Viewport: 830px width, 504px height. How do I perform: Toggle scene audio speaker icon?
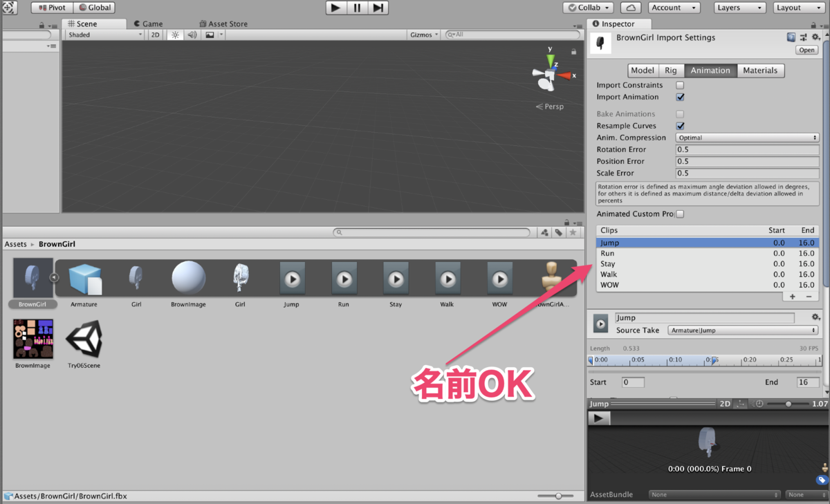tap(192, 35)
